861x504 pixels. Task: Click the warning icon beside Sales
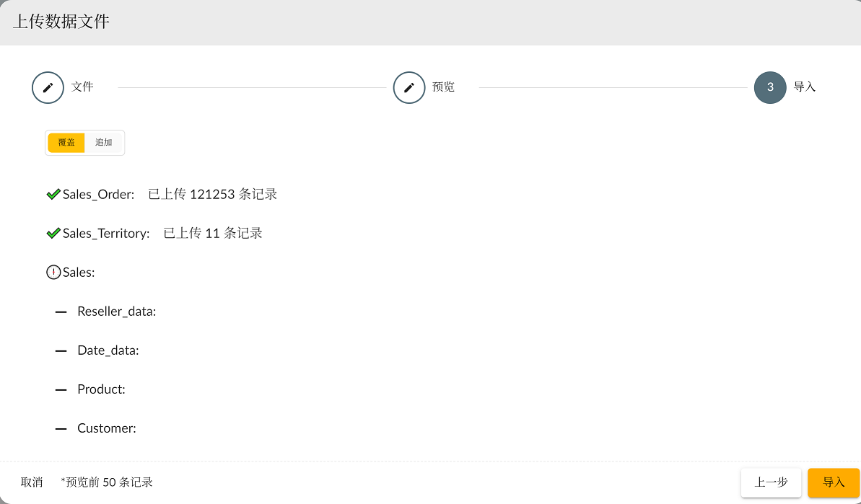click(x=53, y=273)
